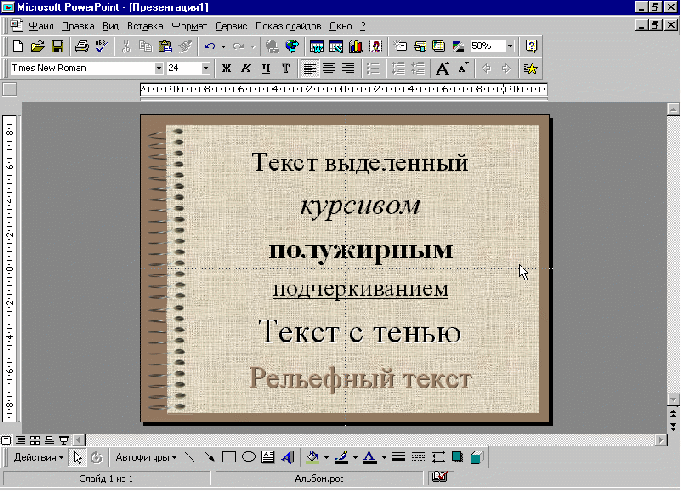Align text right
Screen dimensions: 681x491
pos(348,68)
